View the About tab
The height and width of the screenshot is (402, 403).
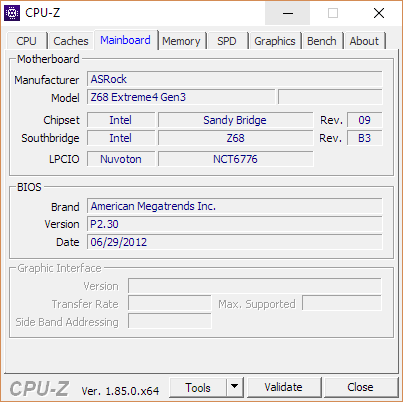coord(364,41)
